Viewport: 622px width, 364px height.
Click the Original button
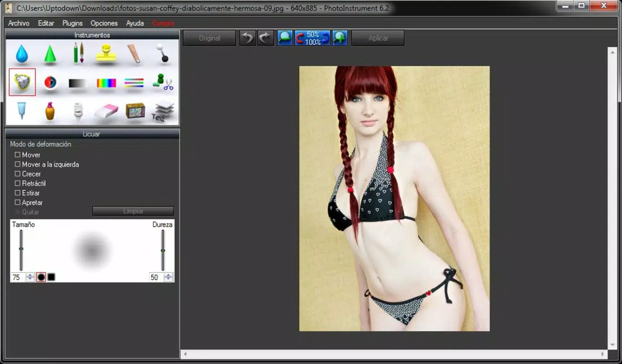(209, 38)
